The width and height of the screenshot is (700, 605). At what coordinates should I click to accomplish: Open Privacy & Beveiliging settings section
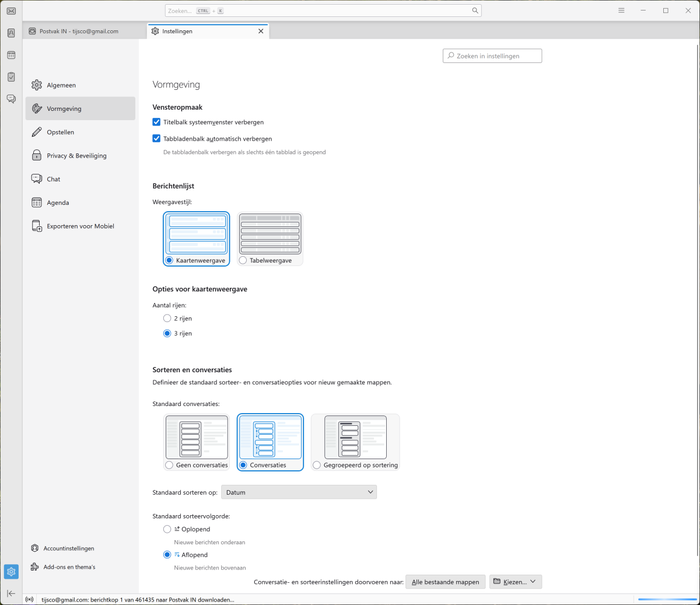(x=76, y=156)
